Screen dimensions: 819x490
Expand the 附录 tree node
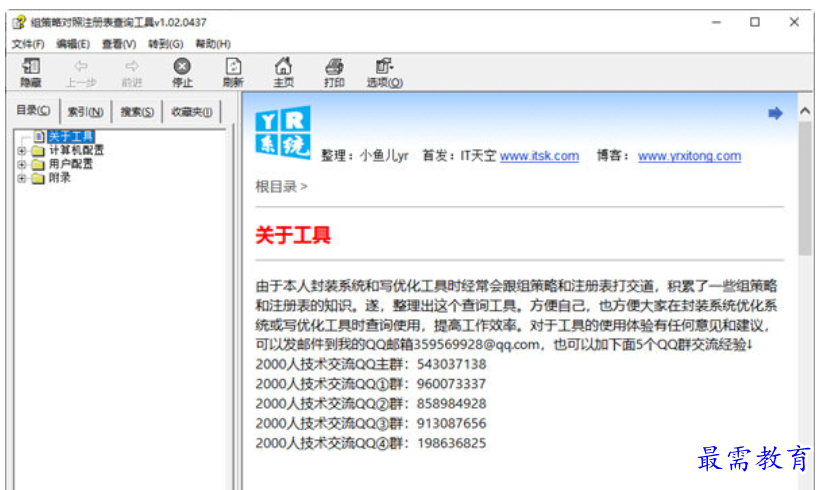[21, 179]
